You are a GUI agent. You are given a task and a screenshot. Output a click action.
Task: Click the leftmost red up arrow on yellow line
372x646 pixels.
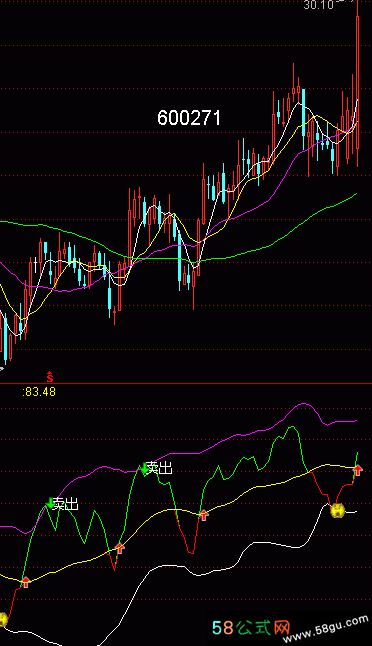pyautogui.click(x=26, y=582)
